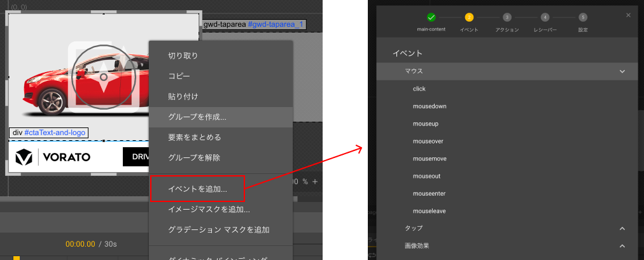The width and height of the screenshot is (644, 260).
Task: Go to step 3 アクション circle
Action: point(507,17)
